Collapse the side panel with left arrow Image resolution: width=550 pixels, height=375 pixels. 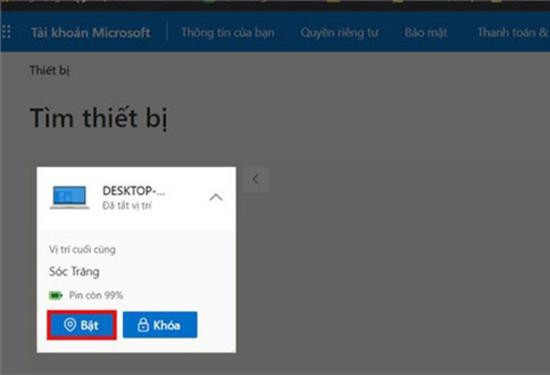point(256,179)
